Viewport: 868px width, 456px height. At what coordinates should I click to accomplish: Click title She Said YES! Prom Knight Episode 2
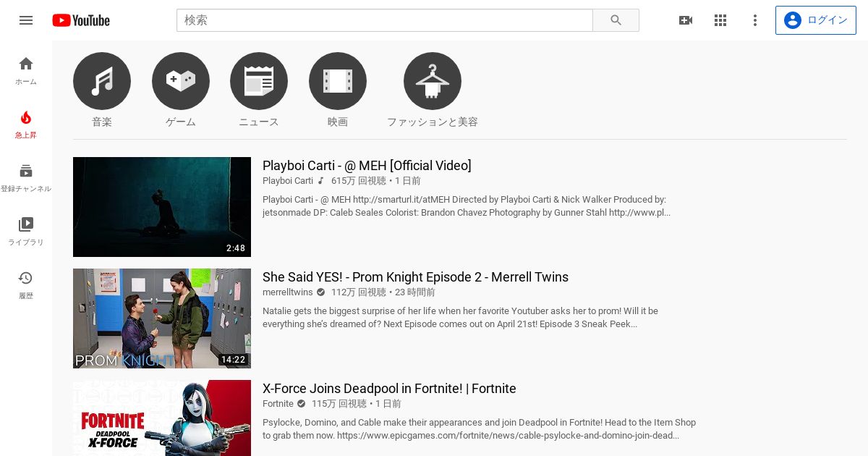click(x=415, y=277)
